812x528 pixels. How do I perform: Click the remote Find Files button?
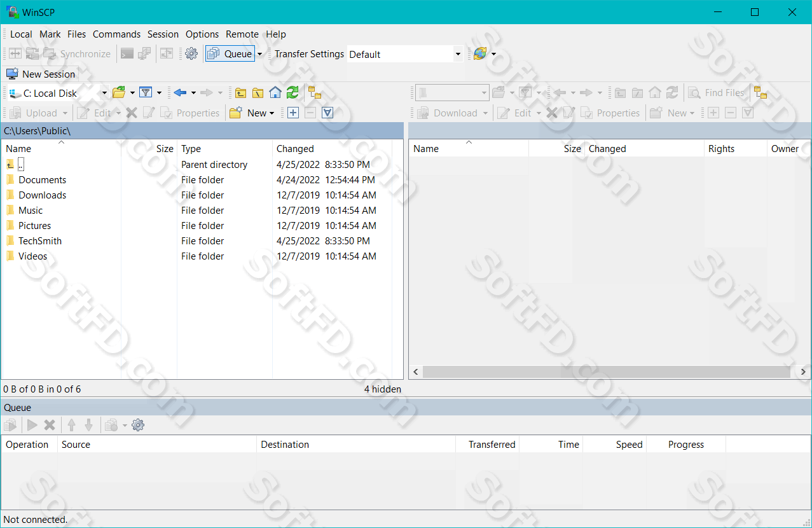(x=716, y=93)
